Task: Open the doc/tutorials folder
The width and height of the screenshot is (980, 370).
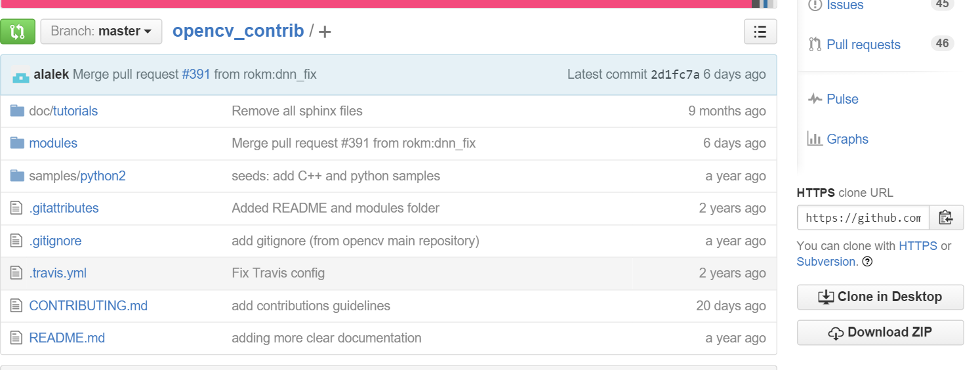Action: point(64,111)
